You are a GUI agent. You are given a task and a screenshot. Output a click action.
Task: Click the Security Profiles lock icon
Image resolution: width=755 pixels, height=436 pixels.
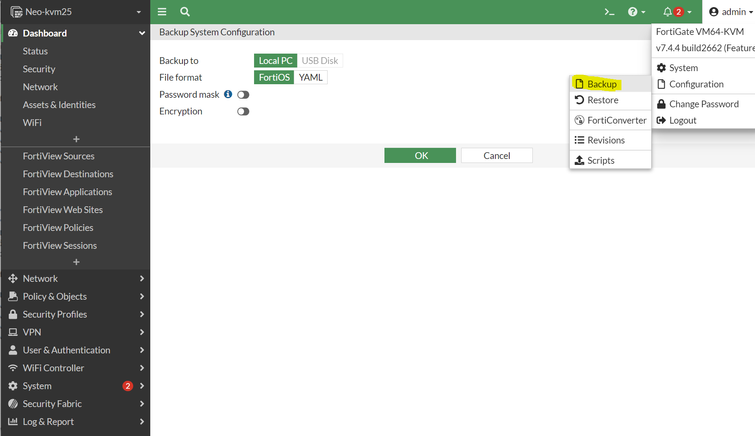coord(13,314)
